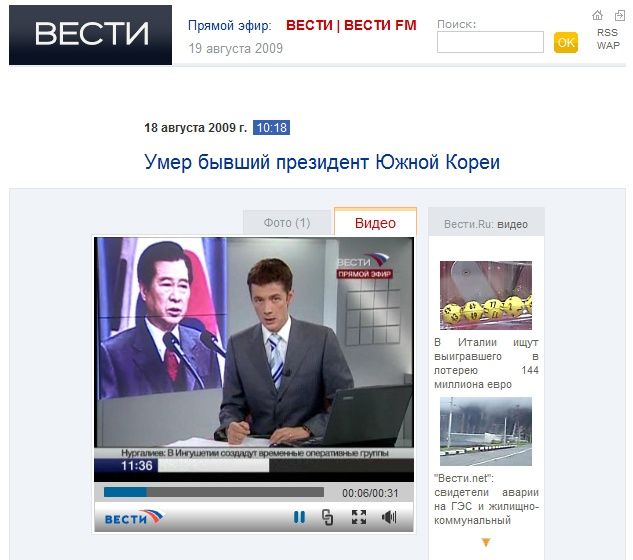Click the login arrow icon in header

pos(619,15)
